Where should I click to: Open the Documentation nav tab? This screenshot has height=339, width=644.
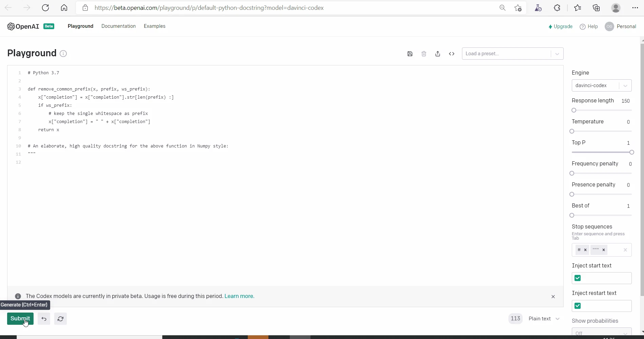118,26
